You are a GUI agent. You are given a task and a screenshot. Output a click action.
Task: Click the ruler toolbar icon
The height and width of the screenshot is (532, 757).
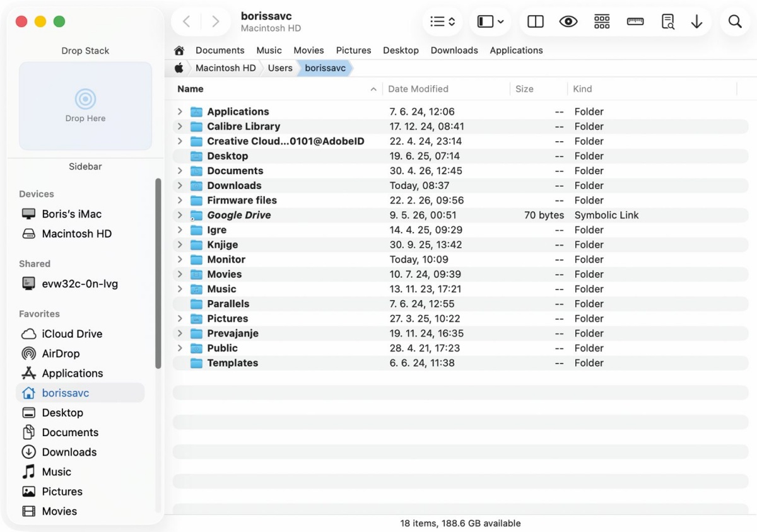coord(635,22)
